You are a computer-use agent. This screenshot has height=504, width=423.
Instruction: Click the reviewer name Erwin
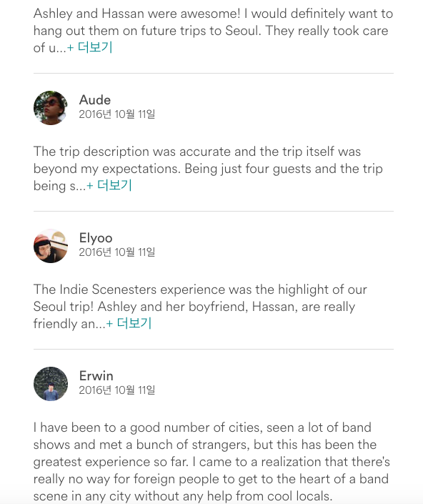(96, 376)
